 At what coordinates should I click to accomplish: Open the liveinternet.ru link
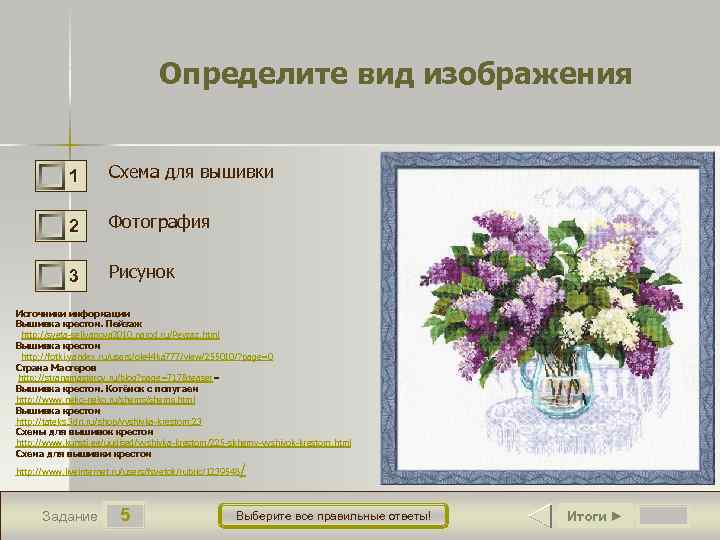pyautogui.click(x=131, y=471)
